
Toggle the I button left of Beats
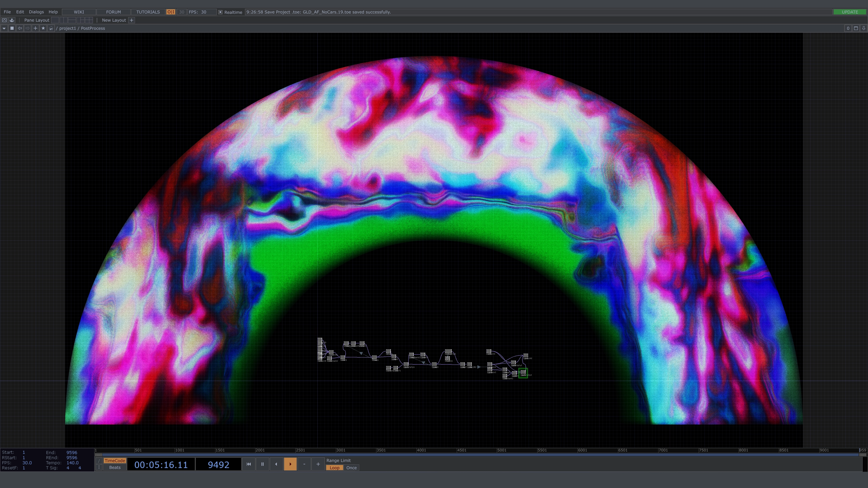pyautogui.click(x=99, y=467)
